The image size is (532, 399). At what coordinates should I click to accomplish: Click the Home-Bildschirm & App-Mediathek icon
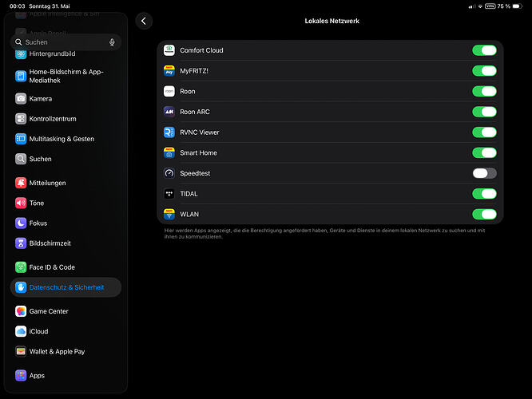21,76
